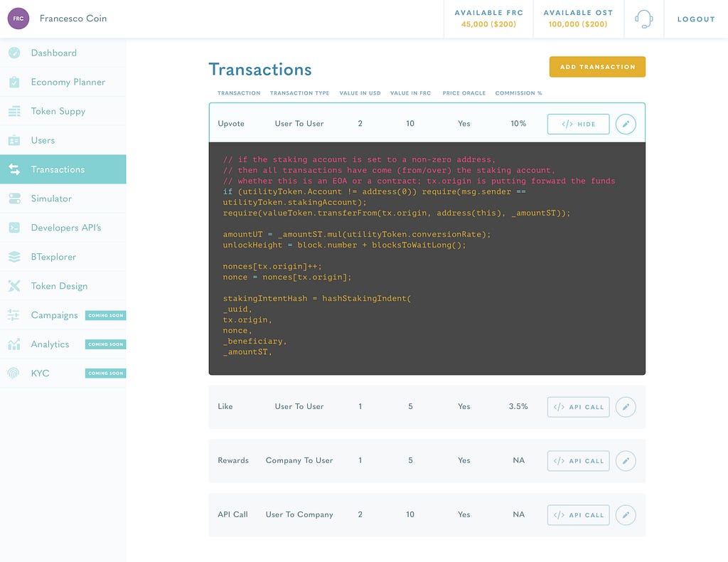Click Available FRC balance
The height and width of the screenshot is (562, 728).
(x=488, y=18)
